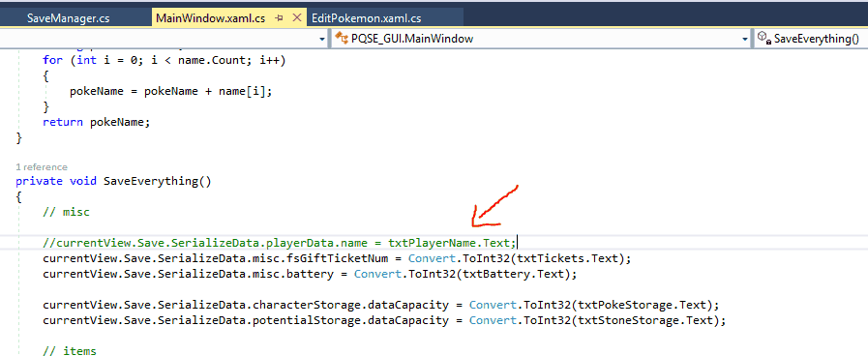Image resolution: width=868 pixels, height=356 pixels.
Task: Click the return pokeName statement
Action: (x=97, y=122)
